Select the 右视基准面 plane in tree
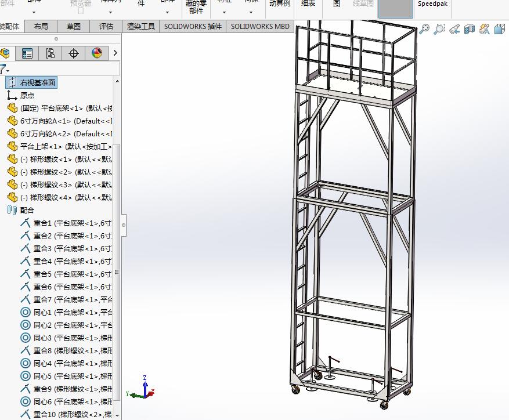 pos(31,82)
